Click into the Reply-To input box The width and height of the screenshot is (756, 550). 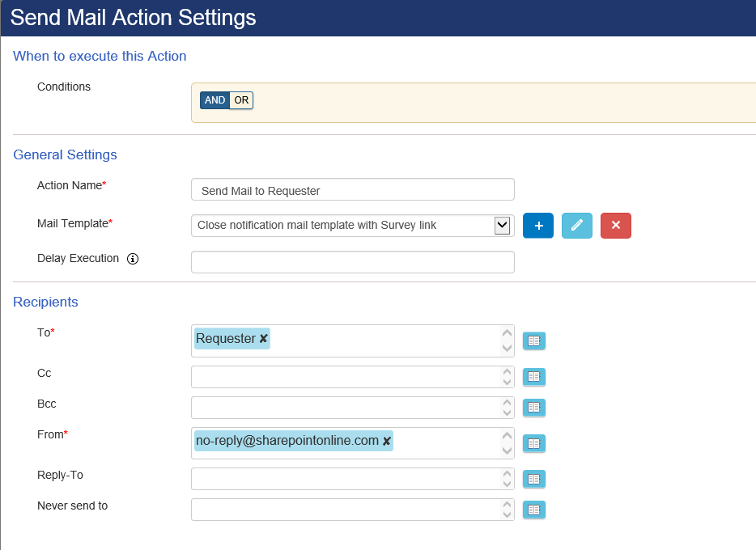[x=352, y=479]
